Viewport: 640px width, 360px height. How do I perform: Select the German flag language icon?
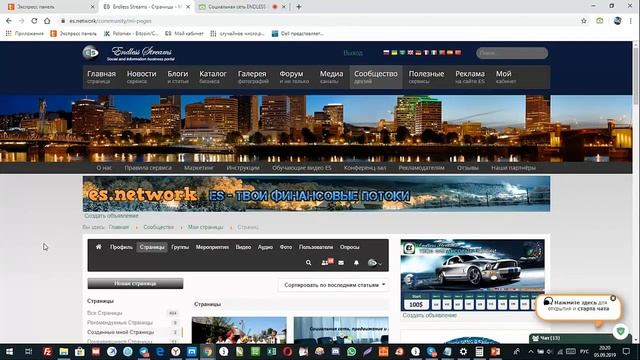click(418, 53)
